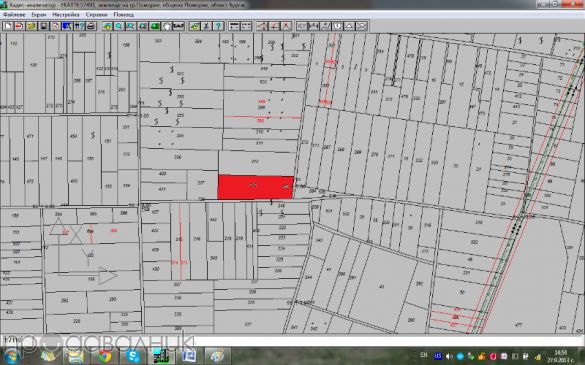Open the Помощ menu
585x365 pixels.
tap(123, 15)
